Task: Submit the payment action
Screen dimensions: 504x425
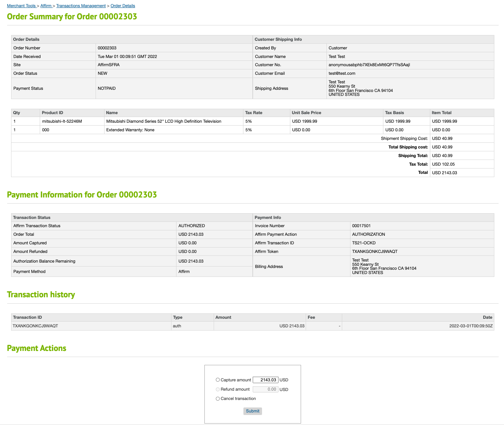Action: pyautogui.click(x=253, y=411)
